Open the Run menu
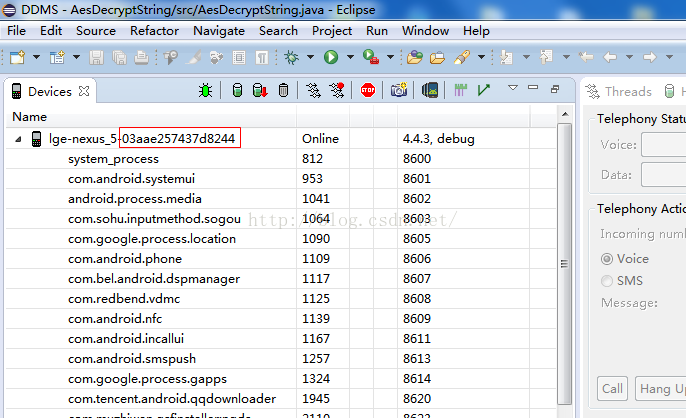This screenshot has width=686, height=418. point(377,31)
